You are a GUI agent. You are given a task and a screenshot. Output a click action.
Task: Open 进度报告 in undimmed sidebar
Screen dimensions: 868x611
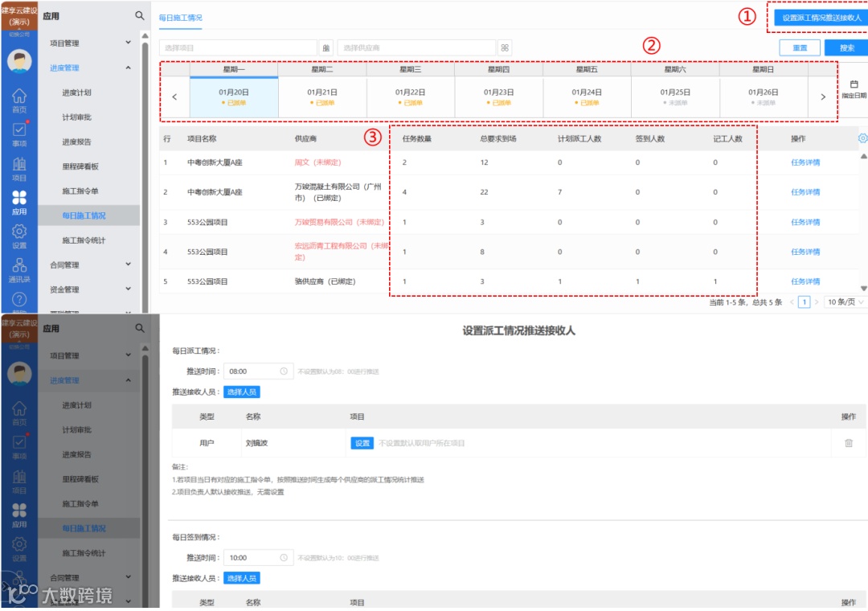76,141
